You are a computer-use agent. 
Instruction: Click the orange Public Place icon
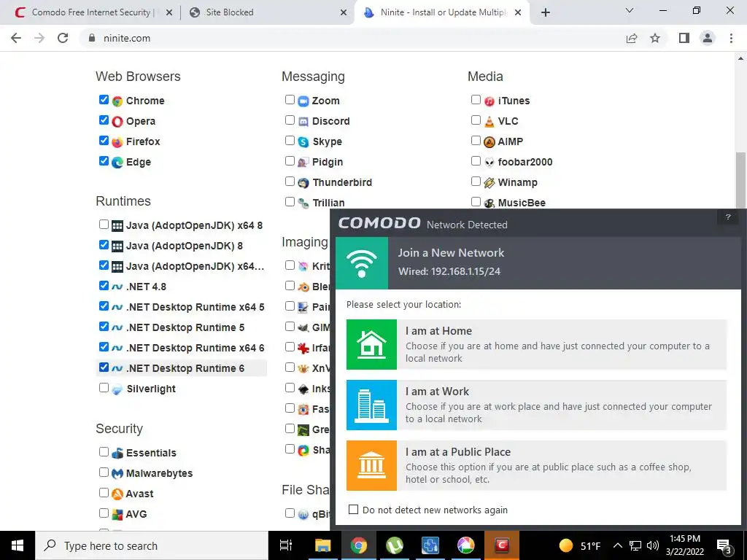tap(371, 465)
